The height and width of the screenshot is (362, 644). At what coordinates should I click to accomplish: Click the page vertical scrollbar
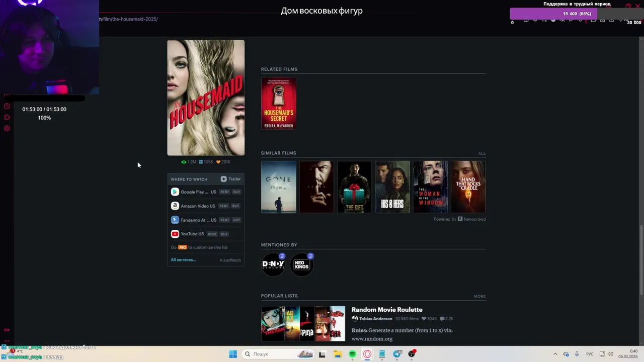[641, 260]
